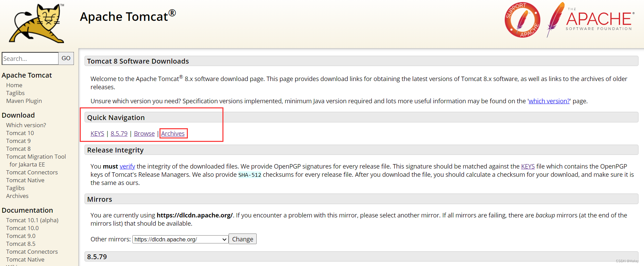
Task: Open Tomcat Native under Documentation
Action: pyautogui.click(x=25, y=260)
